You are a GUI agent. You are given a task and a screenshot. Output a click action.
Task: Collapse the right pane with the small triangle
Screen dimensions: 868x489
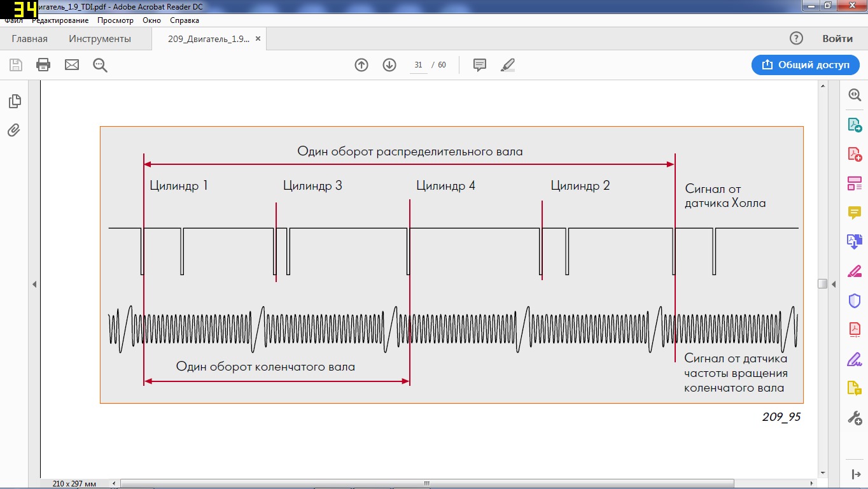[x=834, y=284]
